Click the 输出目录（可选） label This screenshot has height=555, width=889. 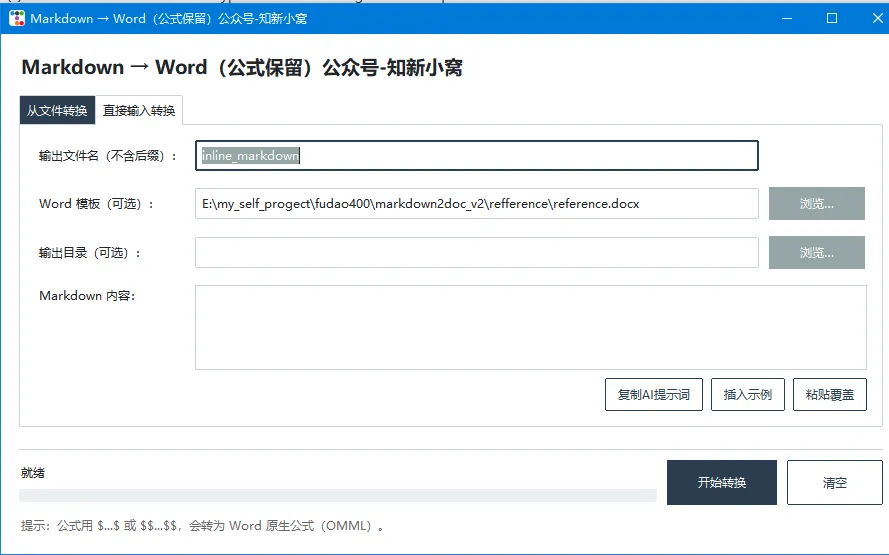(90, 252)
